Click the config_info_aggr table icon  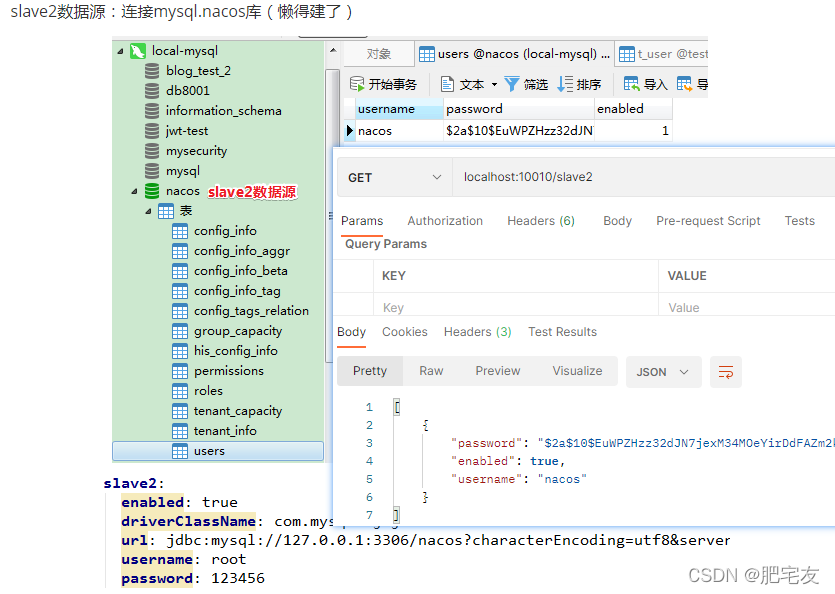coord(180,251)
